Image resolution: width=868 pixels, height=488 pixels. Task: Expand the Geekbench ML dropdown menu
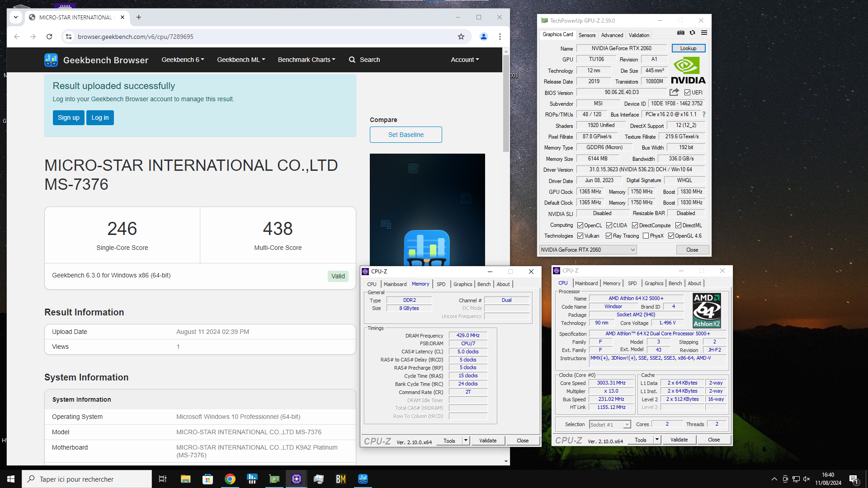coord(241,60)
